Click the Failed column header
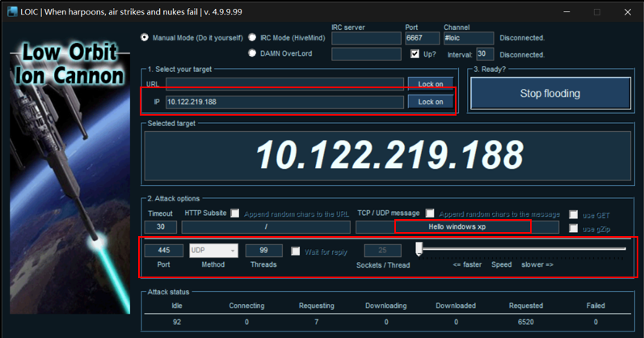Screen dimensions: 644x338 [x=596, y=306]
